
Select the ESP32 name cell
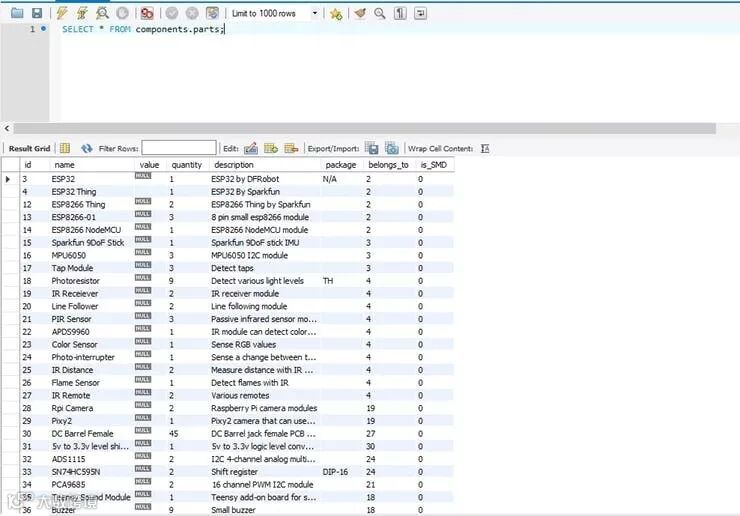[x=63, y=179]
